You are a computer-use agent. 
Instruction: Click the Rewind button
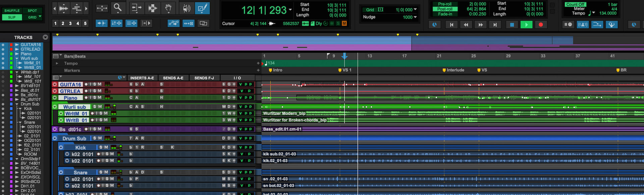(x=466, y=25)
